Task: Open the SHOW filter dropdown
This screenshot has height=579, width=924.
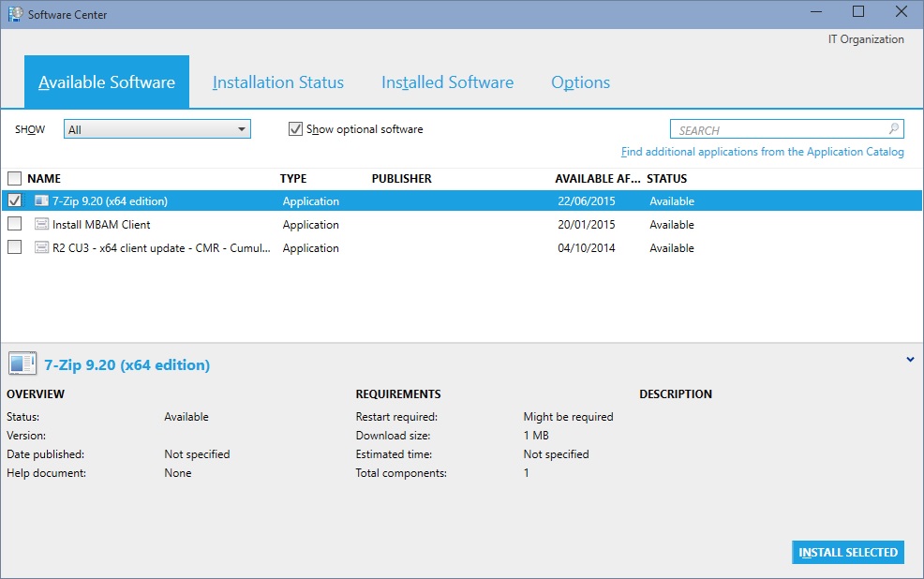Action: click(157, 129)
